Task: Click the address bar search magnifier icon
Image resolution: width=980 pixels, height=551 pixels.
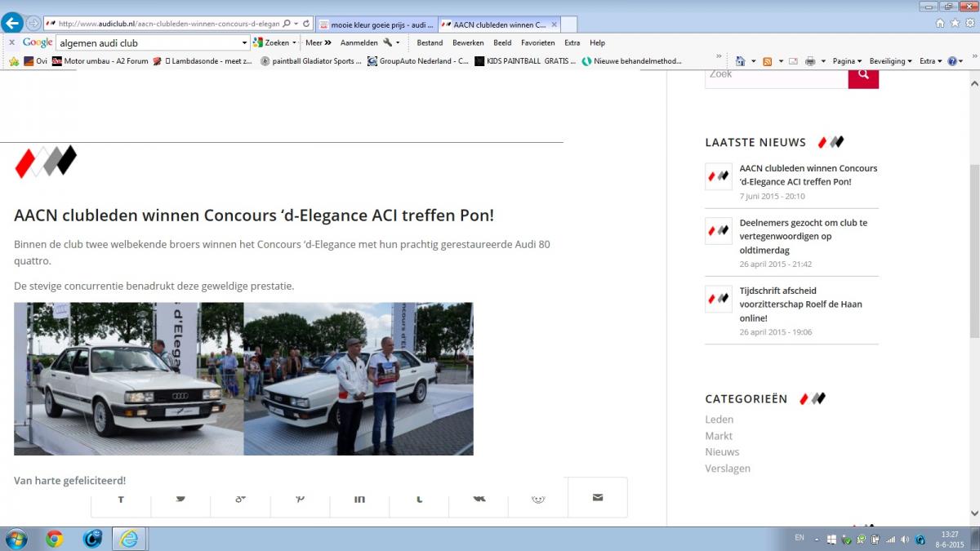Action: 287,24
